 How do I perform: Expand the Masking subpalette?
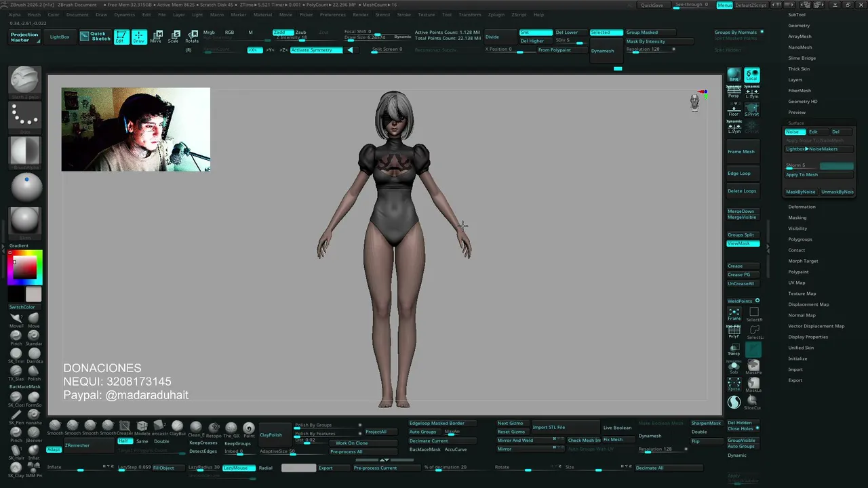[797, 218]
